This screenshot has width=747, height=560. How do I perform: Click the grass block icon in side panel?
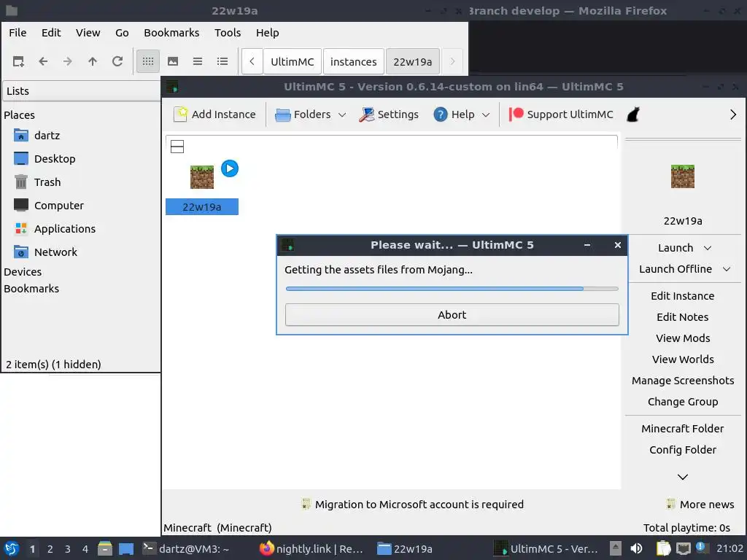[x=683, y=176]
